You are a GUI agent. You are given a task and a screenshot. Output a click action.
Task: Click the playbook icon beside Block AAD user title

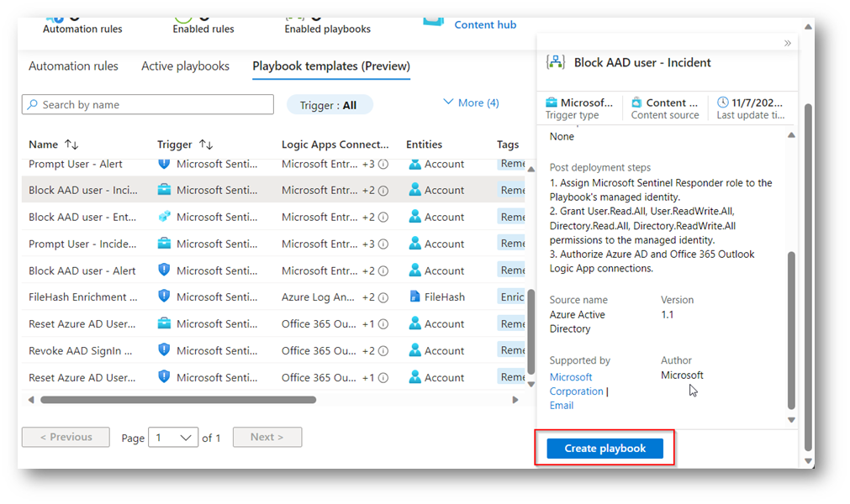(555, 62)
